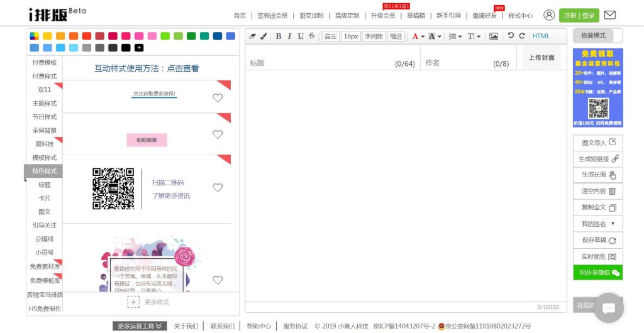
Task: Open the mail envelope icon in header
Action: point(609,15)
